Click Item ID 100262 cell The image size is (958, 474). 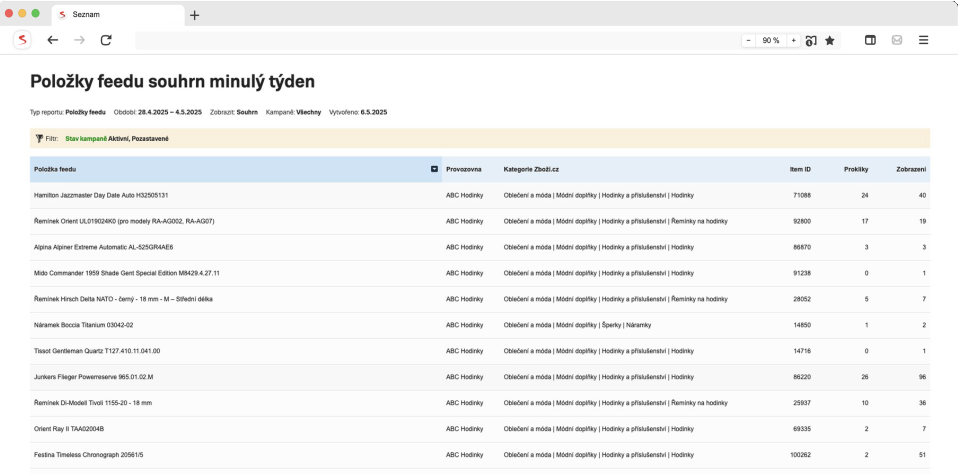[x=800, y=455]
